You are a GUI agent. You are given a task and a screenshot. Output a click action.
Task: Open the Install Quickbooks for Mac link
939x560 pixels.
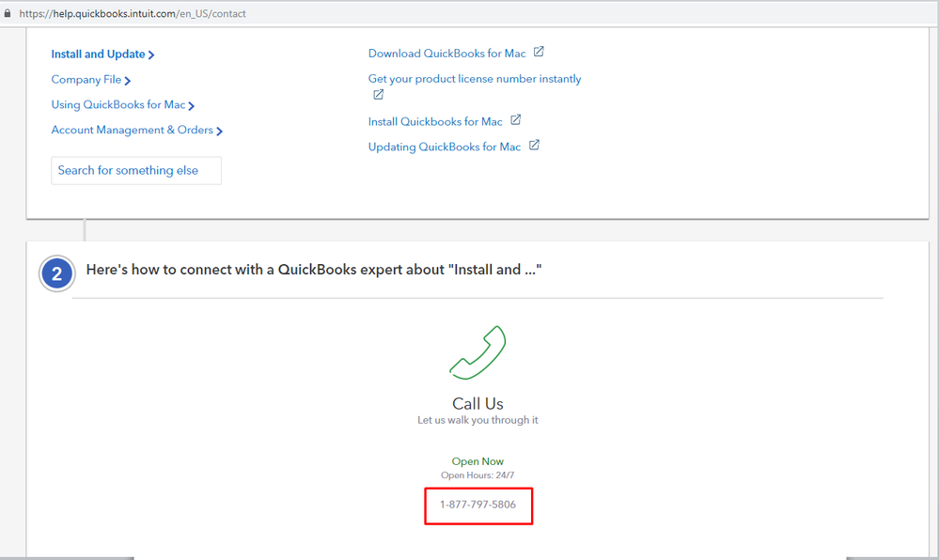coord(435,121)
